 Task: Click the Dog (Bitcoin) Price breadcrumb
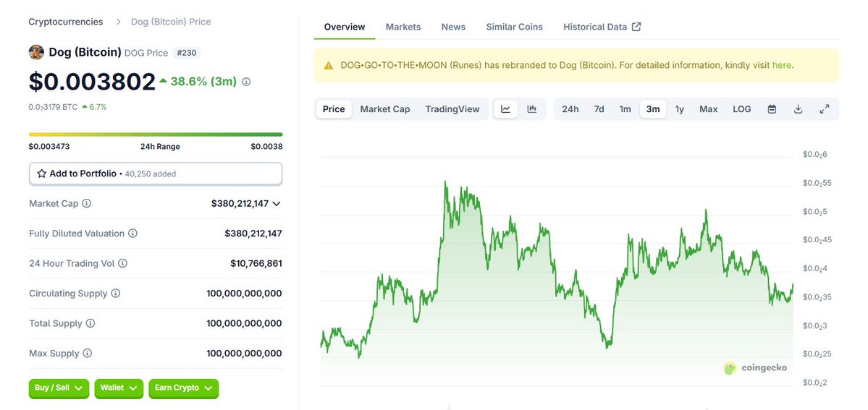click(x=171, y=22)
